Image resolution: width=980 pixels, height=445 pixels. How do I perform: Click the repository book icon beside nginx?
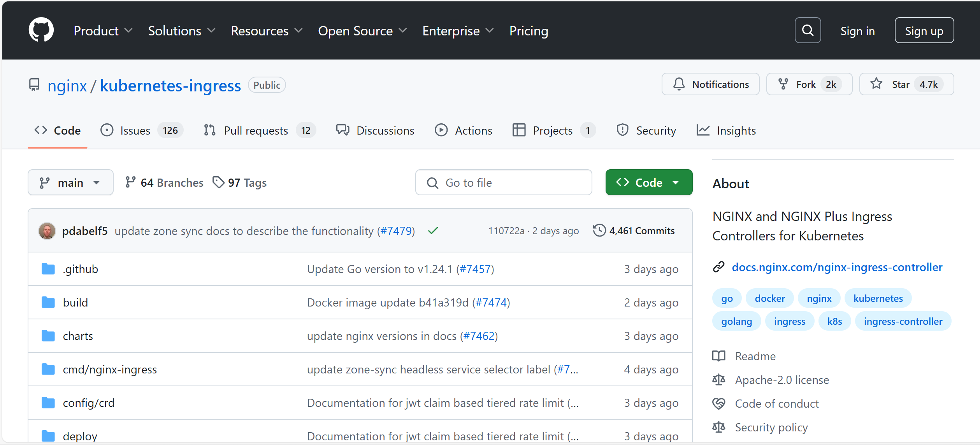(x=34, y=85)
